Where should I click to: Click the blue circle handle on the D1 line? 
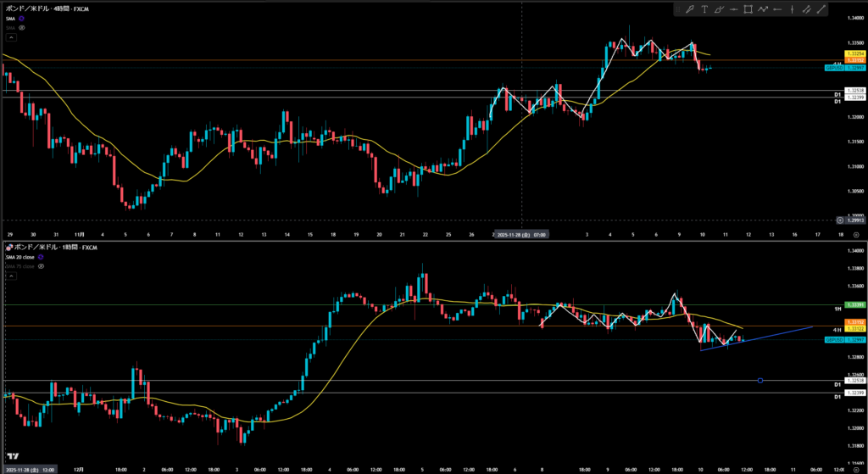pos(760,380)
